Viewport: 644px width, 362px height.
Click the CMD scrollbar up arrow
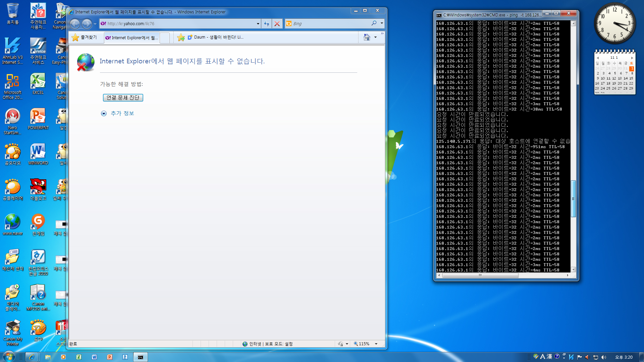573,23
